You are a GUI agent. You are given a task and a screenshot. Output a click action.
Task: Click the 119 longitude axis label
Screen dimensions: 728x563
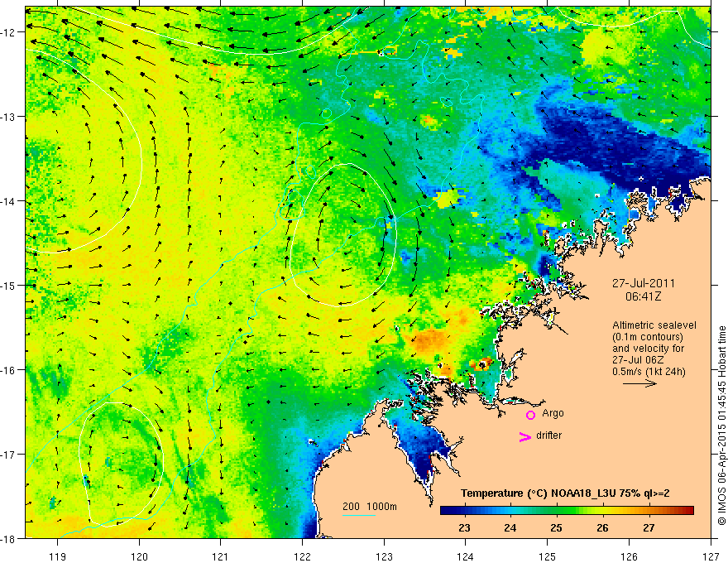[x=58, y=556]
